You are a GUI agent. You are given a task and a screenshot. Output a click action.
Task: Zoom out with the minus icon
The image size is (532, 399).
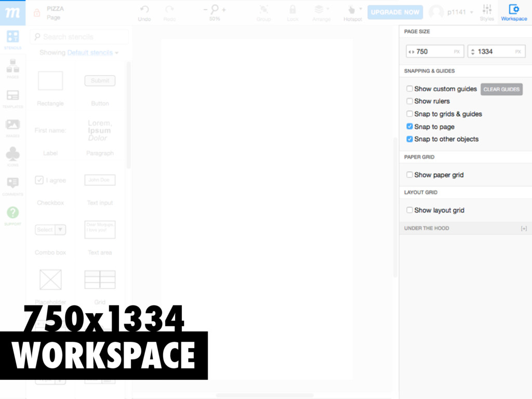[x=205, y=9]
